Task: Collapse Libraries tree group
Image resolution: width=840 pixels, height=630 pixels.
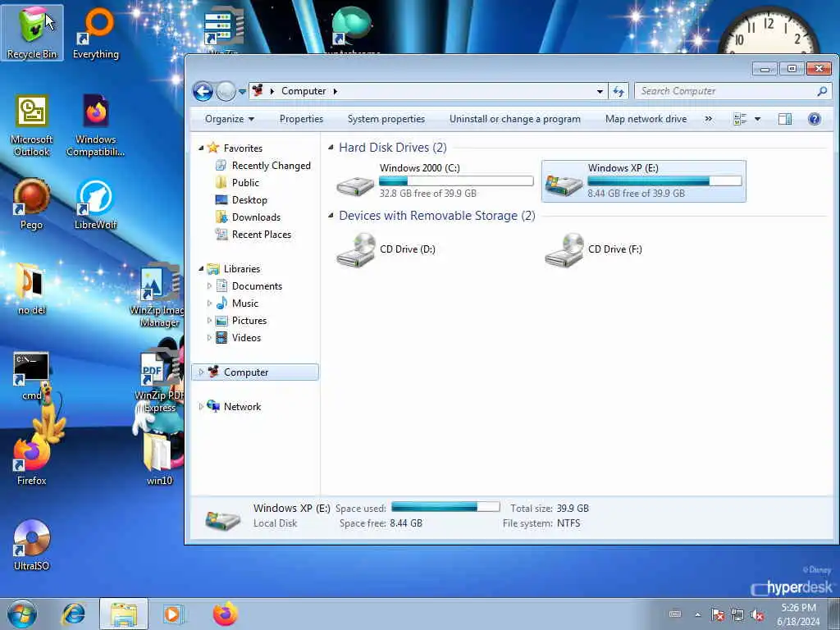Action: point(202,268)
